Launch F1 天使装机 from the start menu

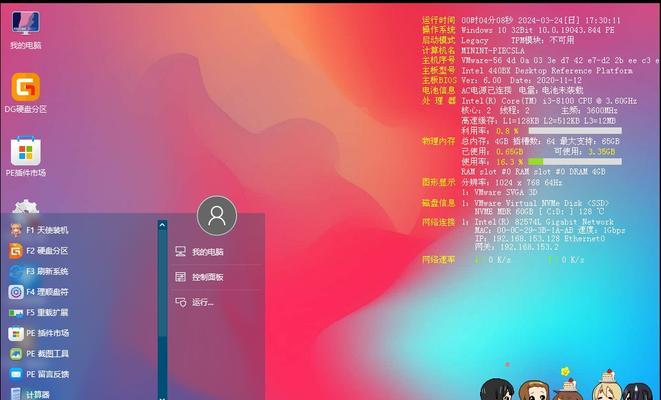coord(39,230)
